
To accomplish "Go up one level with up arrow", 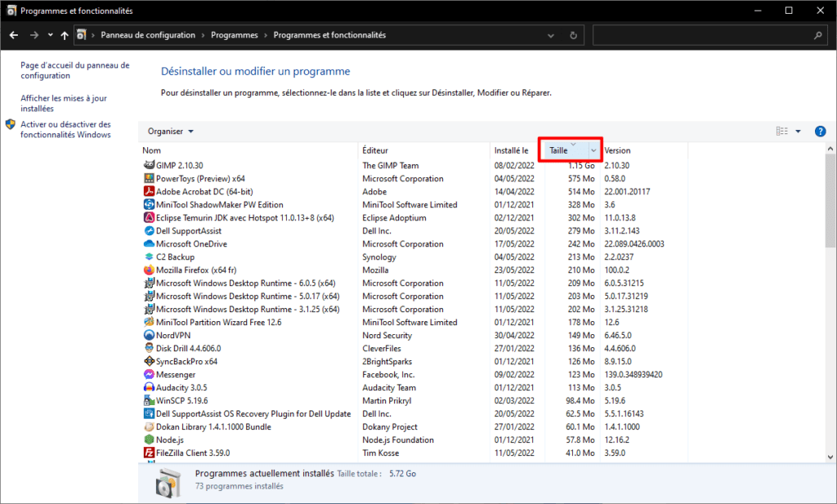I will (65, 35).
